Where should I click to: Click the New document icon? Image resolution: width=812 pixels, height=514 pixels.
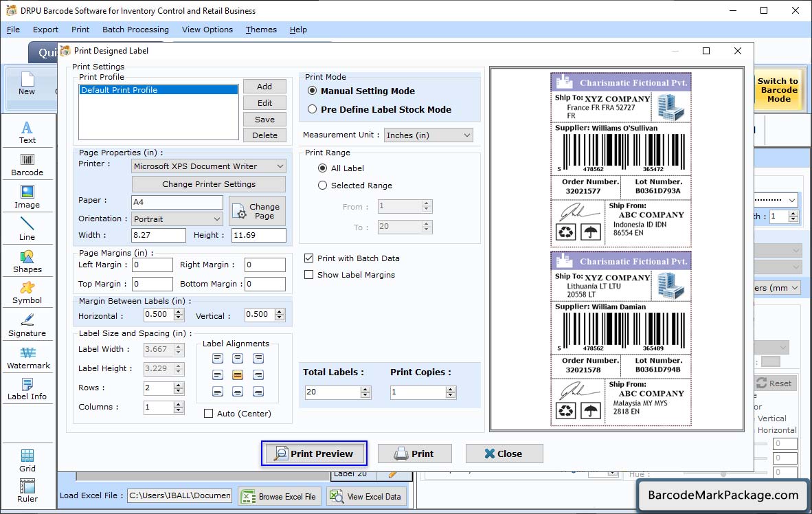[x=27, y=84]
